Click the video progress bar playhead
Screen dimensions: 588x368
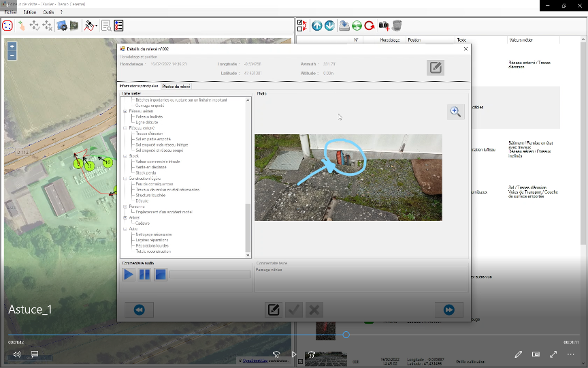tap(346, 335)
